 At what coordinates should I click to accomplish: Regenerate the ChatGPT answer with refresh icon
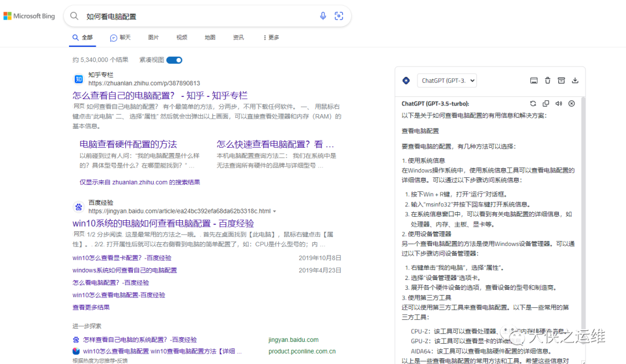coord(533,103)
